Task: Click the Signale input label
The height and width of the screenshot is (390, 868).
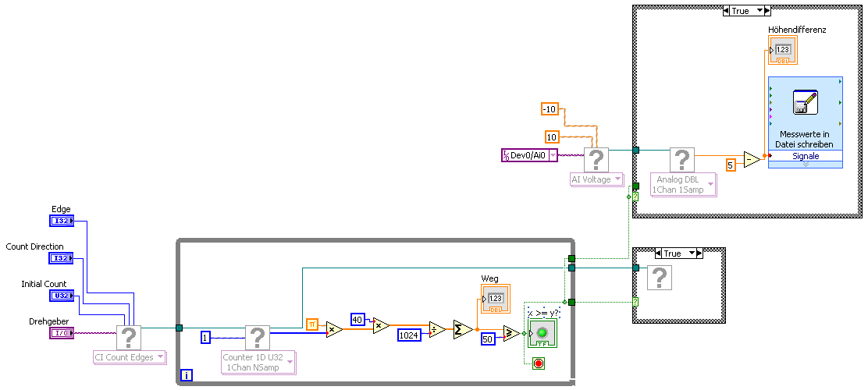Action: [806, 156]
